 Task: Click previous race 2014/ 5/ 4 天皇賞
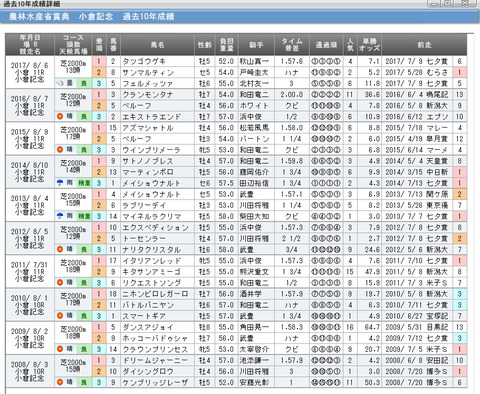pyautogui.click(x=417, y=161)
